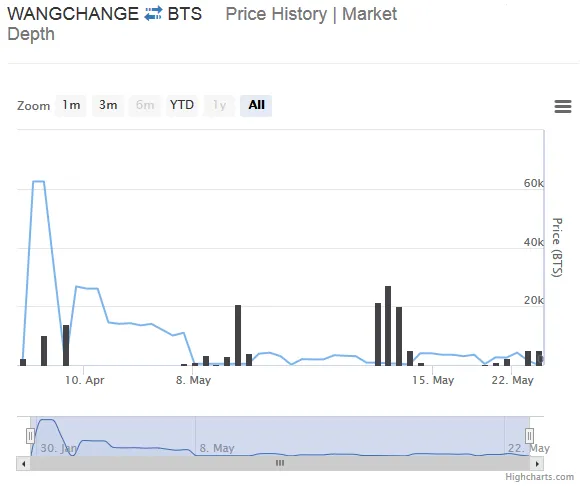Click the Zoom label text
581x486 pixels.
click(33, 106)
